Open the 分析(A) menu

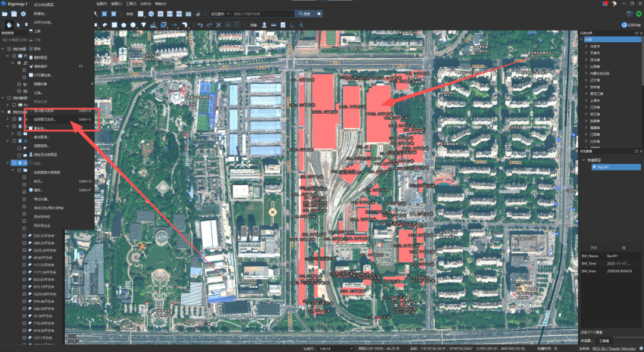145,4
